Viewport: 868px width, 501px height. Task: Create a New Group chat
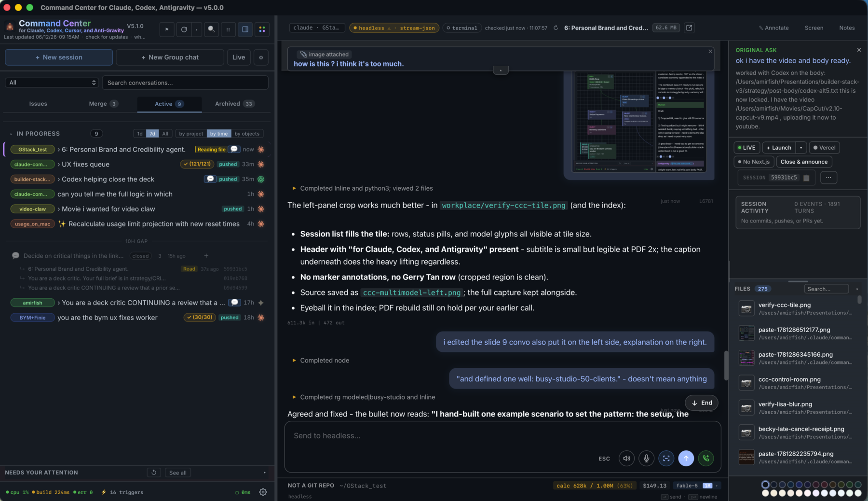[170, 57]
